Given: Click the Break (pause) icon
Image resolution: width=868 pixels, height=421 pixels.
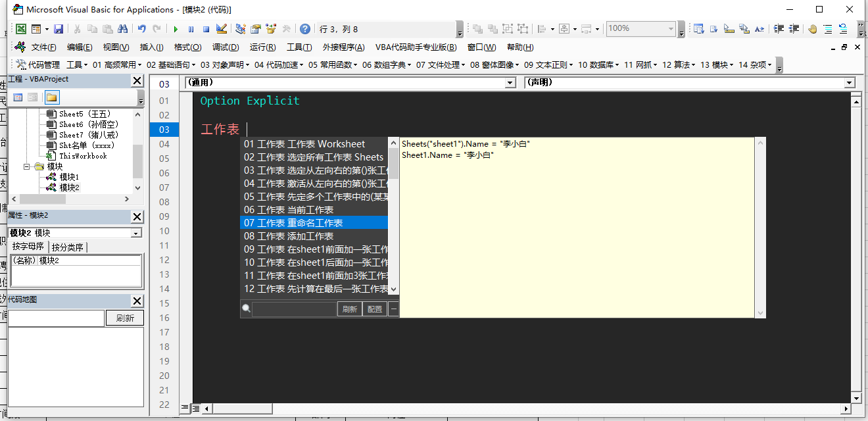Looking at the screenshot, I should coord(191,29).
